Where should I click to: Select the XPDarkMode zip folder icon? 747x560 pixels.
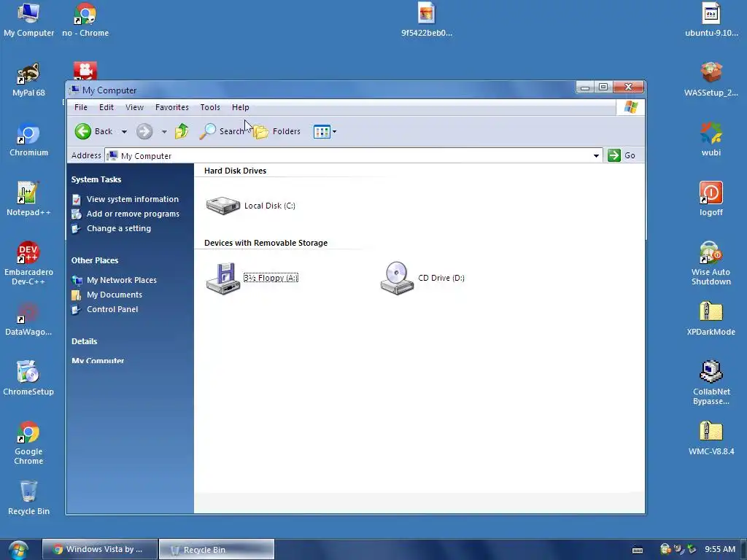[711, 319]
